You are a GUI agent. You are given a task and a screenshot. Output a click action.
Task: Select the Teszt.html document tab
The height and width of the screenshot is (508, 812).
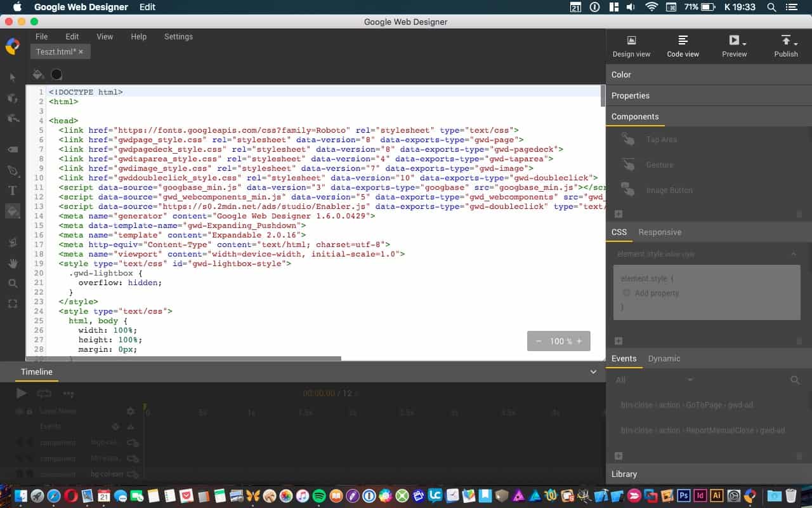pyautogui.click(x=60, y=51)
